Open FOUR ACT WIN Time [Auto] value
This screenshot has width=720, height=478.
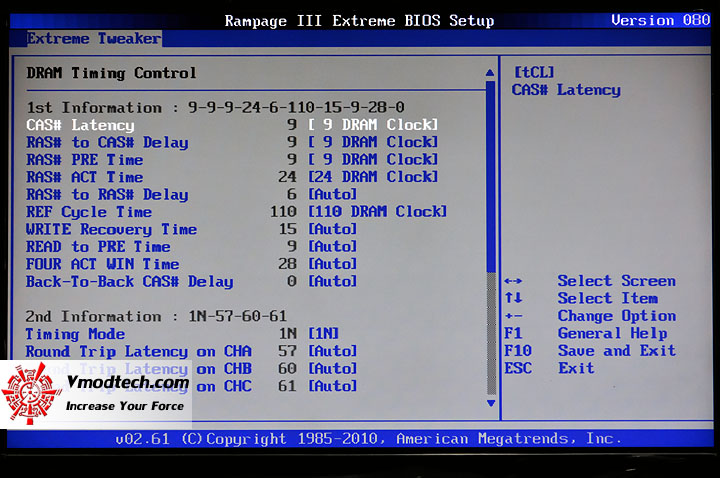[x=332, y=264]
